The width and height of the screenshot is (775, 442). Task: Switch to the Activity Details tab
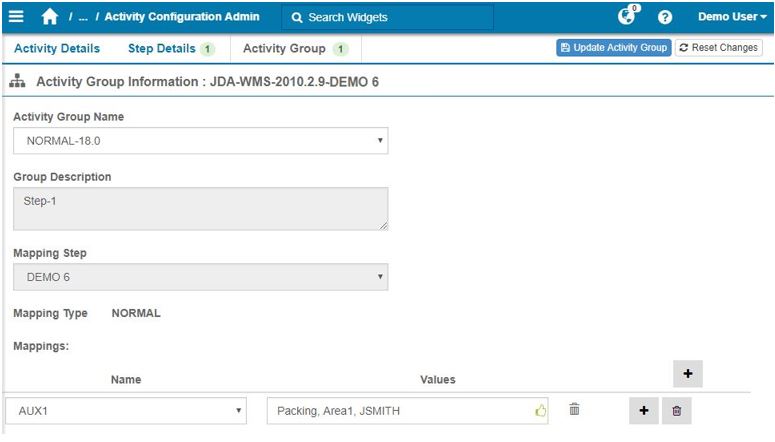56,48
